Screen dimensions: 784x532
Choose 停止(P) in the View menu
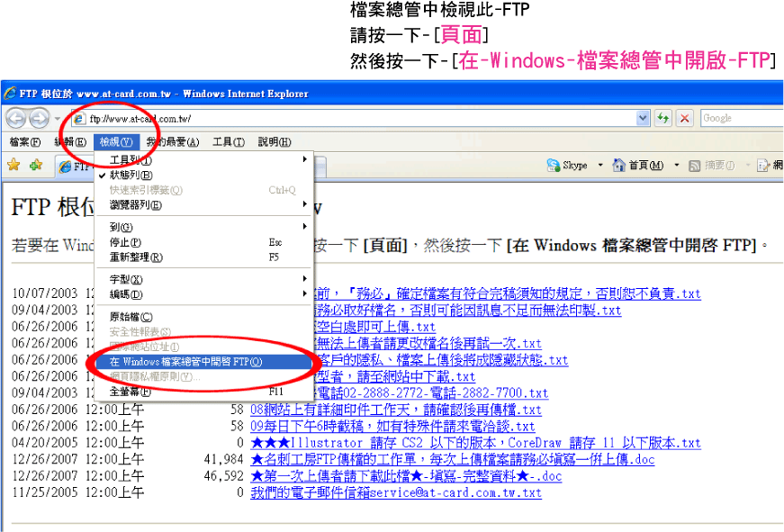(203, 242)
